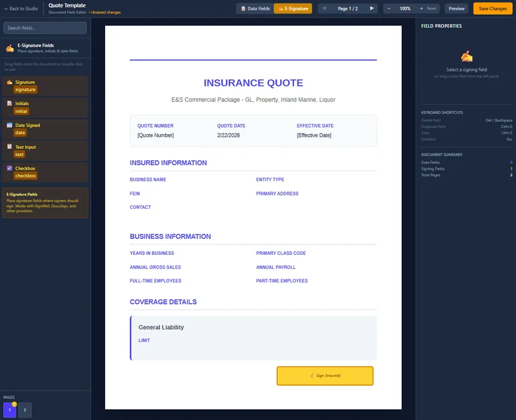Image resolution: width=516 pixels, height=420 pixels.
Task: Click the 'date' tag badge
Action: [20, 133]
